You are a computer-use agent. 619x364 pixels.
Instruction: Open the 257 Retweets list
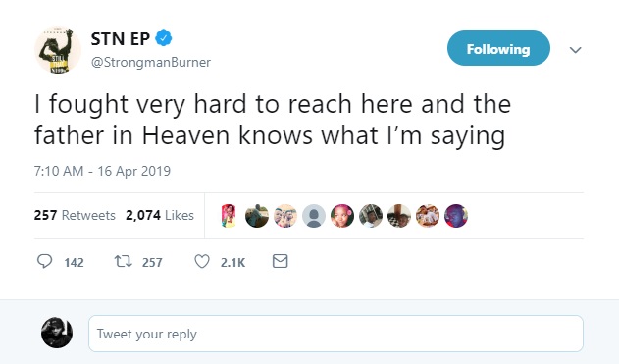pyautogui.click(x=75, y=215)
